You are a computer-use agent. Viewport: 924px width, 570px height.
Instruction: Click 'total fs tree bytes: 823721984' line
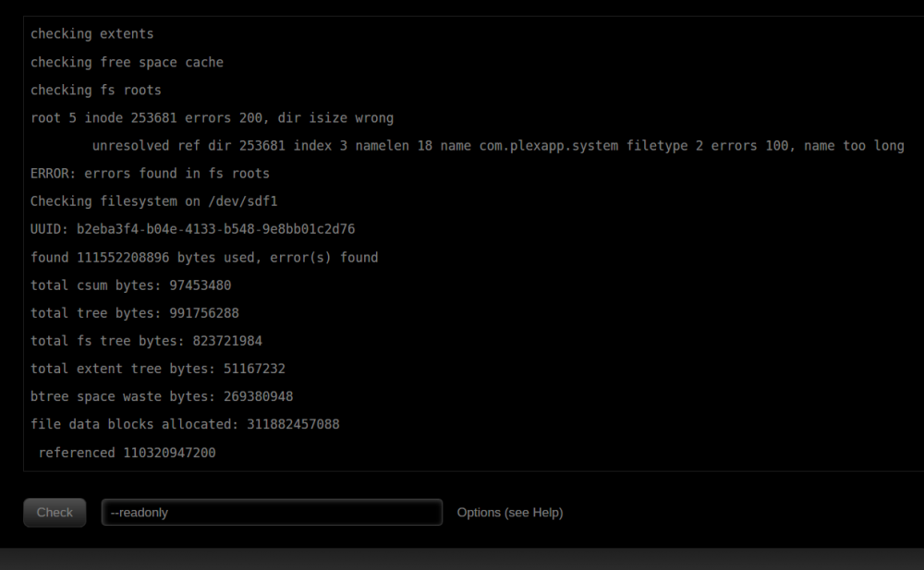click(x=146, y=341)
